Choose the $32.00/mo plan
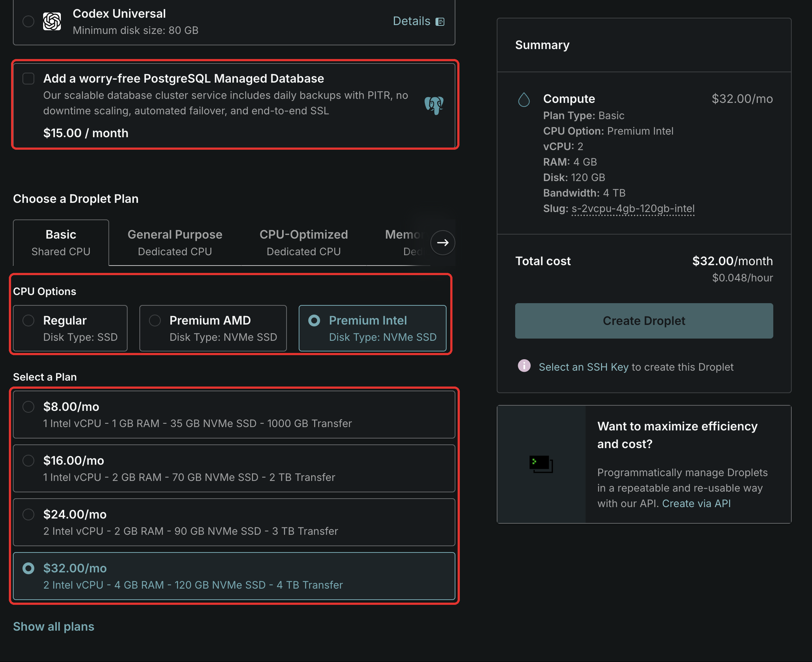Viewport: 812px width, 662px height. point(234,576)
